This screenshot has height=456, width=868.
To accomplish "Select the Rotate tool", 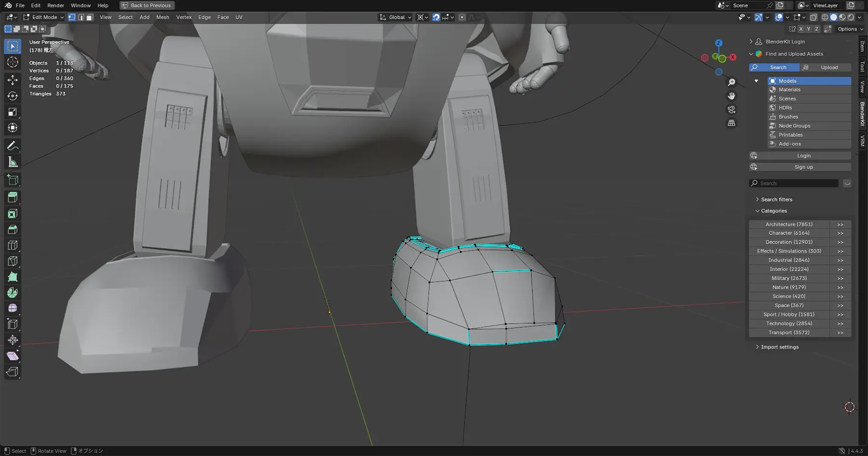I will pos(12,96).
